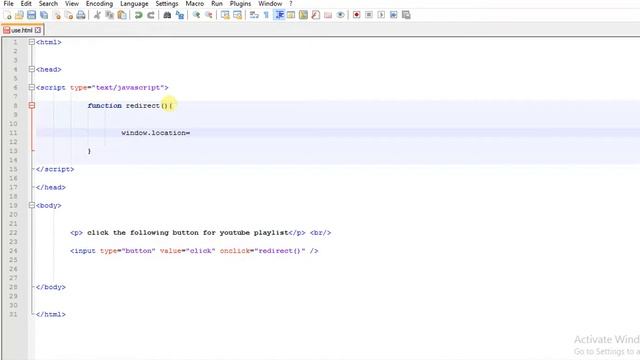Click Run macro multiple times icon
This screenshot has width=640, height=360.
[393, 15]
